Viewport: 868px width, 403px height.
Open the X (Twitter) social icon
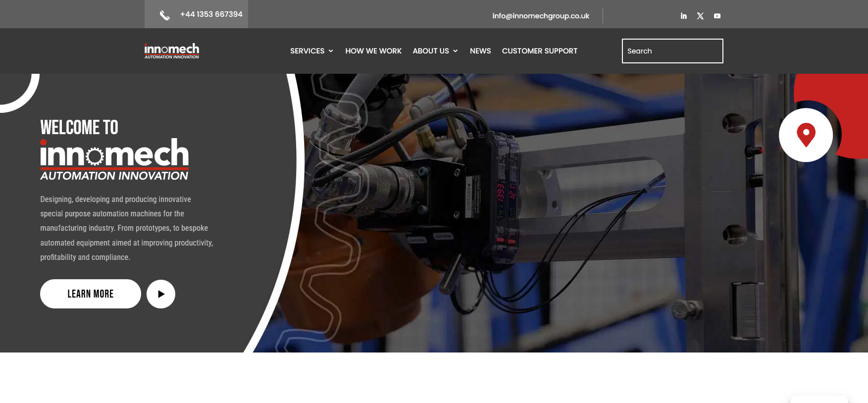[700, 16]
